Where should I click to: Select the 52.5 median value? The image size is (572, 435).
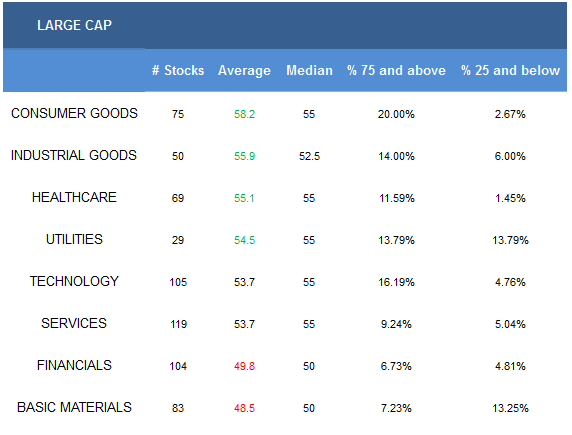(309, 156)
